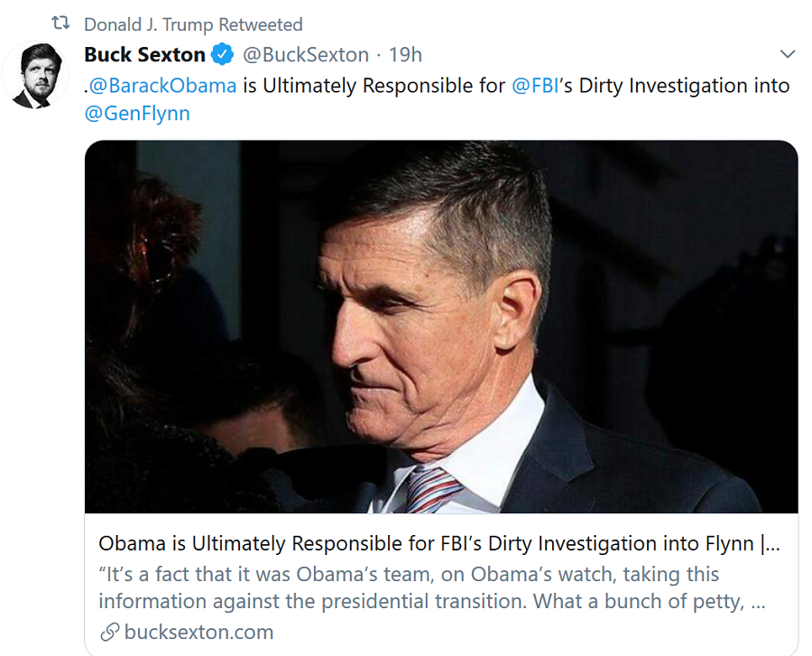Open the @GenFlynn mention

(137, 114)
